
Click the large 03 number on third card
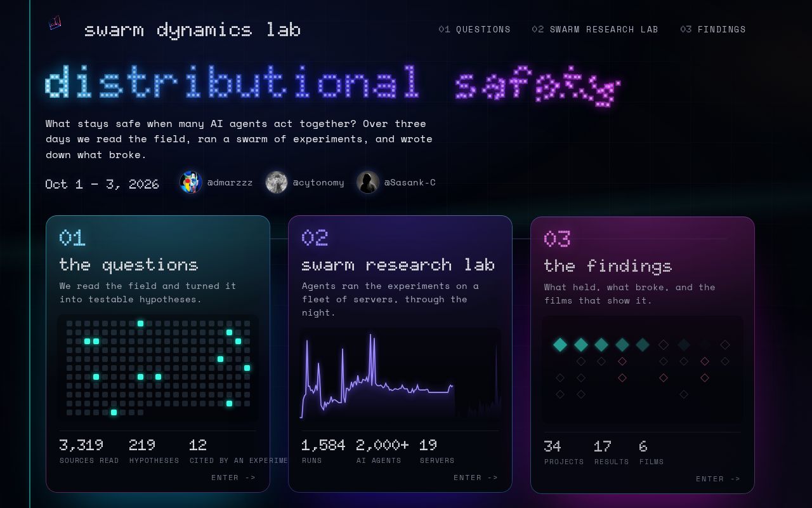click(x=558, y=239)
